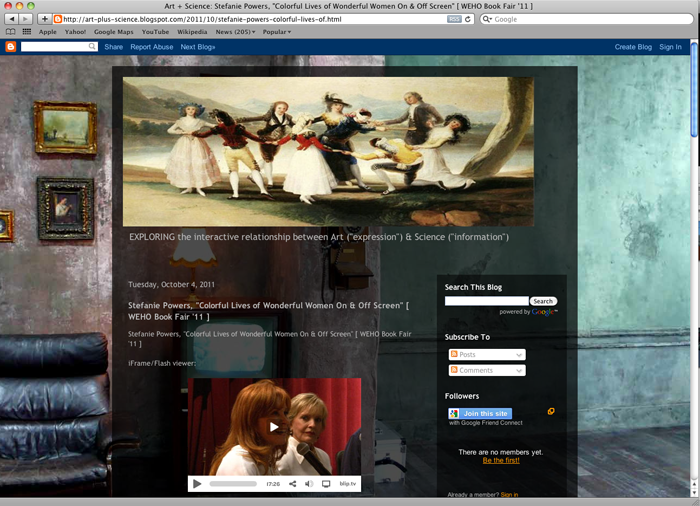Show Top Sites grid icon
The height and width of the screenshot is (506, 700).
tap(27, 32)
